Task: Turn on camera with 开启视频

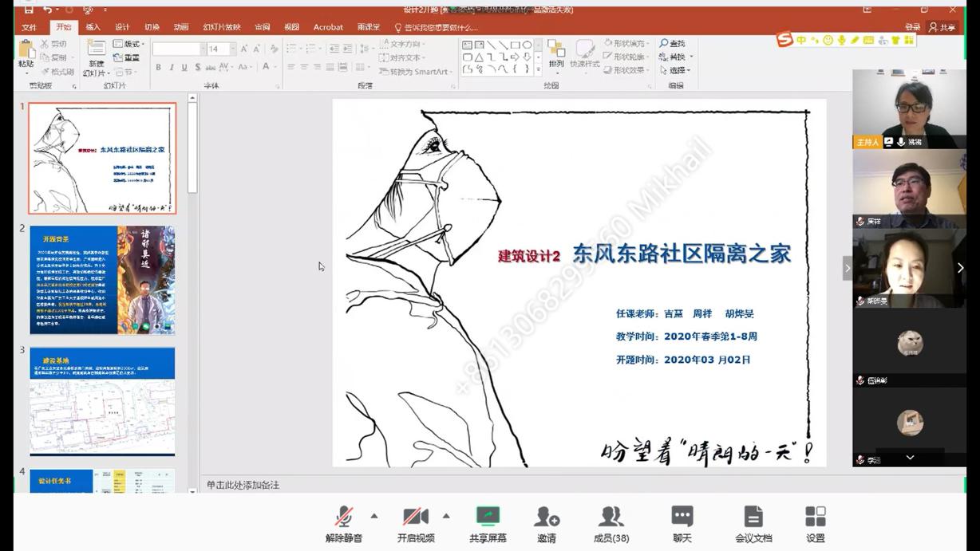Action: point(416,517)
